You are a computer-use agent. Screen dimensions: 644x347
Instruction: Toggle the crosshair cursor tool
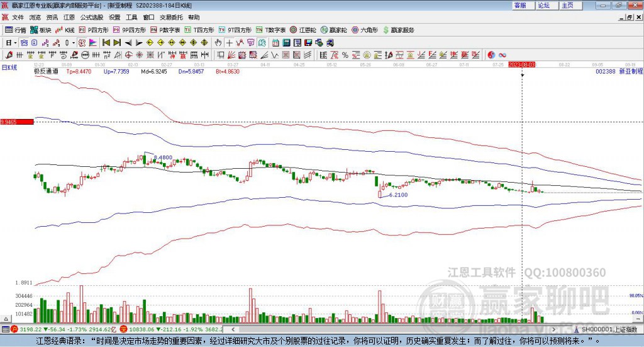coord(229,43)
